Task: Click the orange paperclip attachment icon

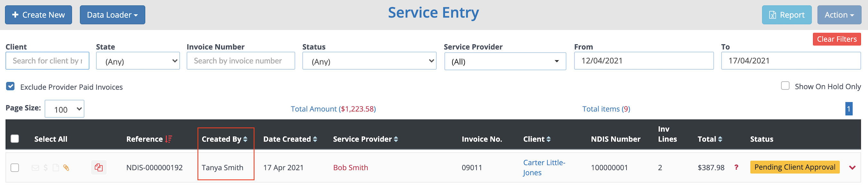Action: [66, 168]
